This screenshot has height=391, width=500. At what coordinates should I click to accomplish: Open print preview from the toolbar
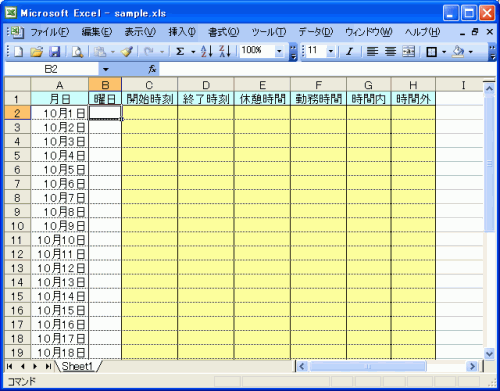[77, 52]
